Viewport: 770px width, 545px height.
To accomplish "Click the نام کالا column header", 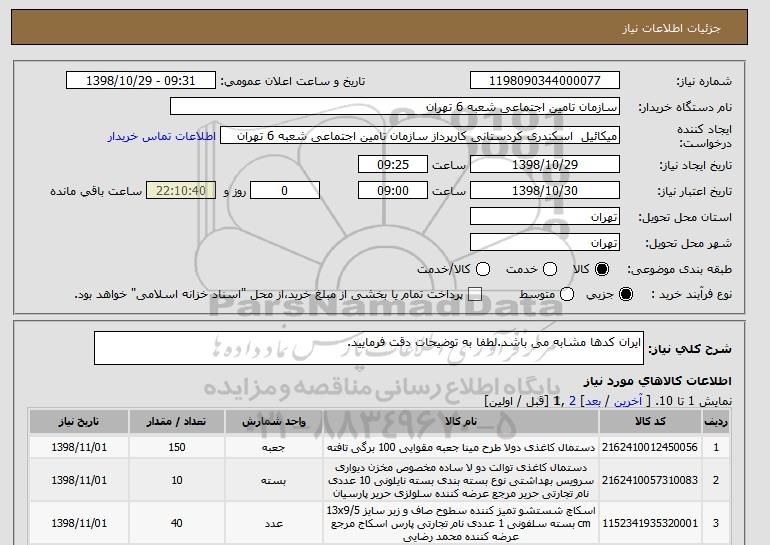I will point(461,422).
